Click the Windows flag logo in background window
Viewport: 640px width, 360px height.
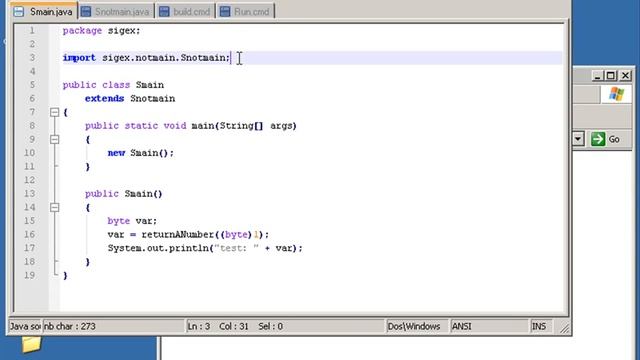click(x=616, y=94)
